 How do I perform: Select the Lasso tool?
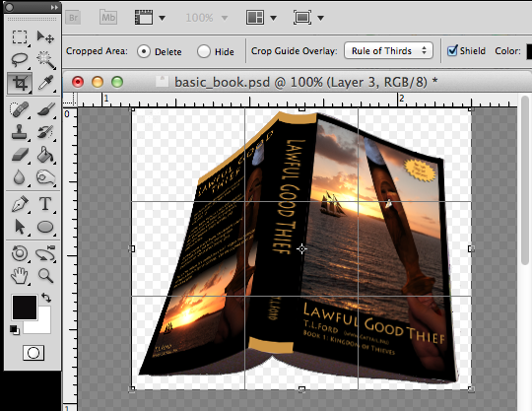tap(20, 60)
